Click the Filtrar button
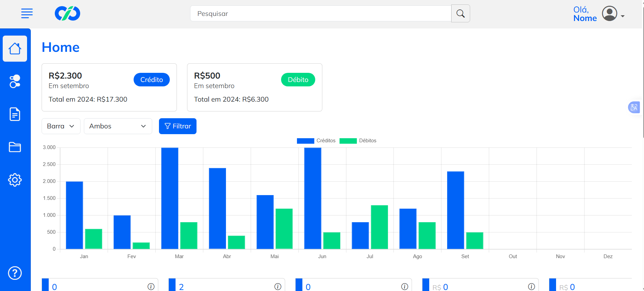This screenshot has height=291, width=644. [x=178, y=126]
